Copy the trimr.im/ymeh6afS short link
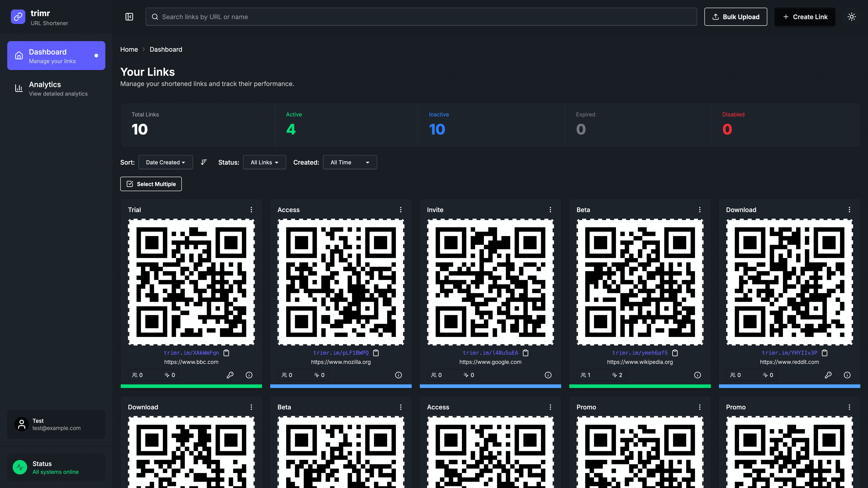This screenshot has width=868, height=488. [675, 353]
